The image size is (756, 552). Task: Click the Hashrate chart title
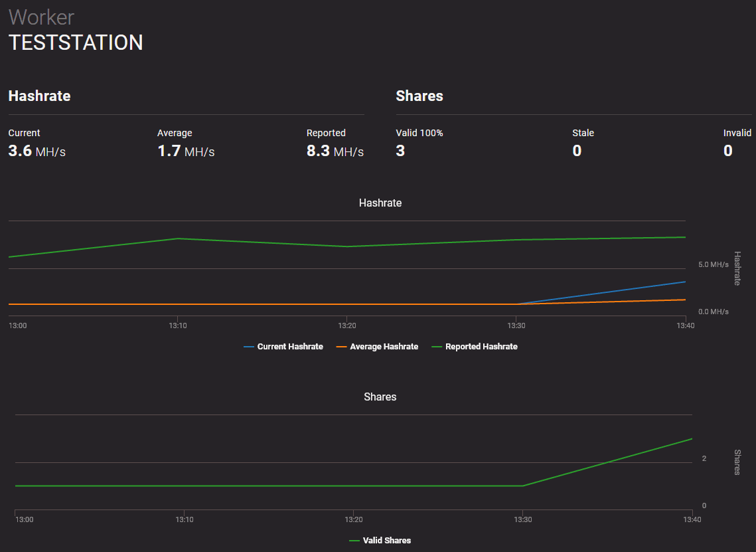click(x=380, y=203)
